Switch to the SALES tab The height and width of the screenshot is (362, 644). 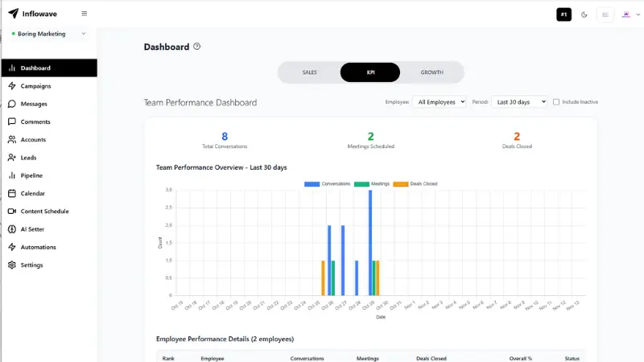click(310, 72)
